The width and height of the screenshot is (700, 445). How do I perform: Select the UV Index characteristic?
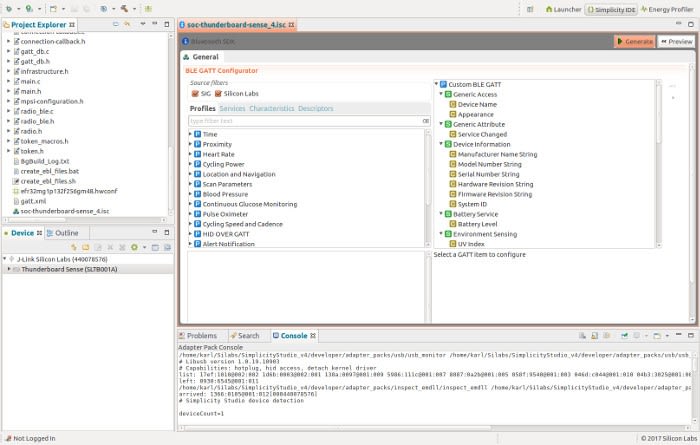coord(471,244)
